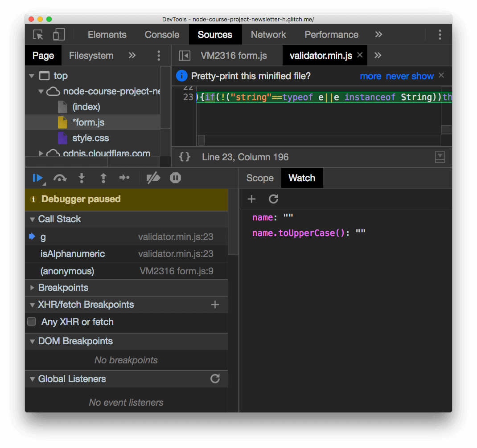Viewport: 477px width, 448px height.
Task: Click the 'more' link in pretty-print bar
Action: click(370, 76)
